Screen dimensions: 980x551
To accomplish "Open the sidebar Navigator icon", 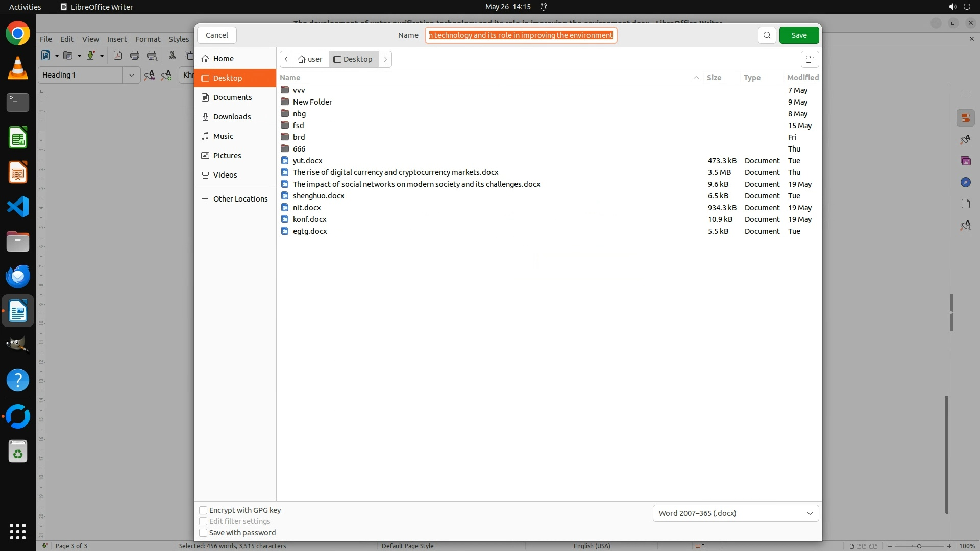I will pyautogui.click(x=965, y=182).
